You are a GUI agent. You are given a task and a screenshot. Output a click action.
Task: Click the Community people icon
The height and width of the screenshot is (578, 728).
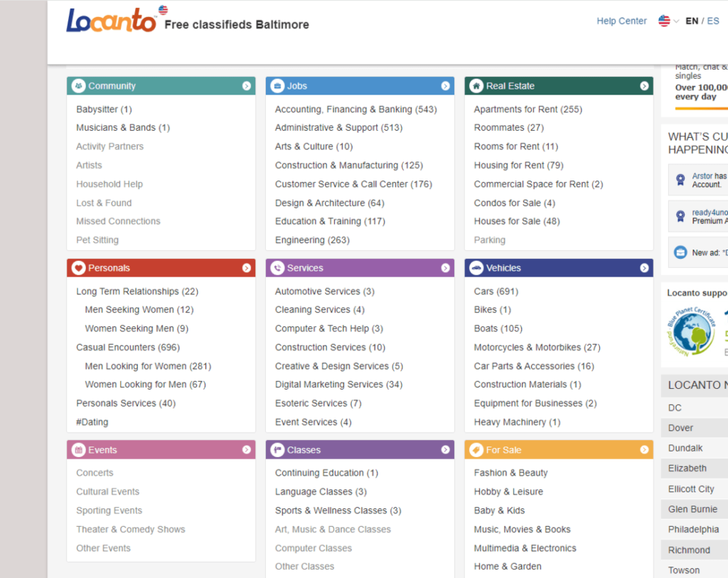[x=77, y=85]
